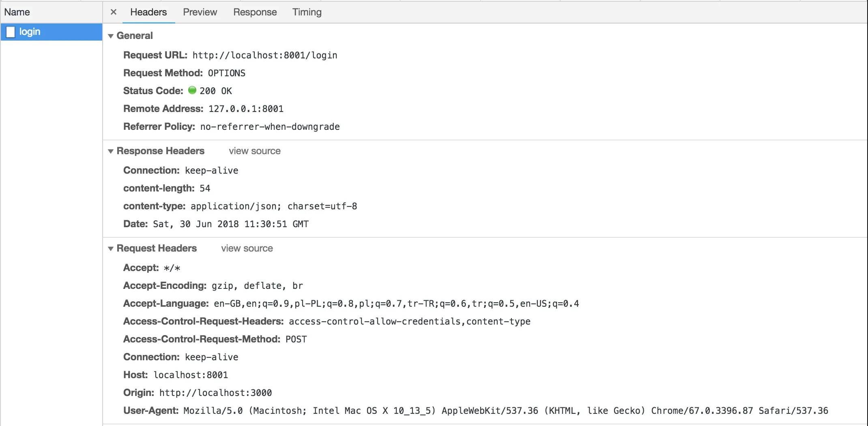The width and height of the screenshot is (868, 426).
Task: Collapse the General section
Action: click(x=111, y=36)
